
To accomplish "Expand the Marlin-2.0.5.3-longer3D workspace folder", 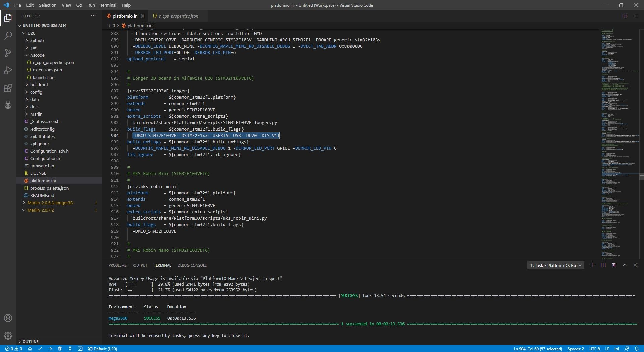I will tap(50, 203).
